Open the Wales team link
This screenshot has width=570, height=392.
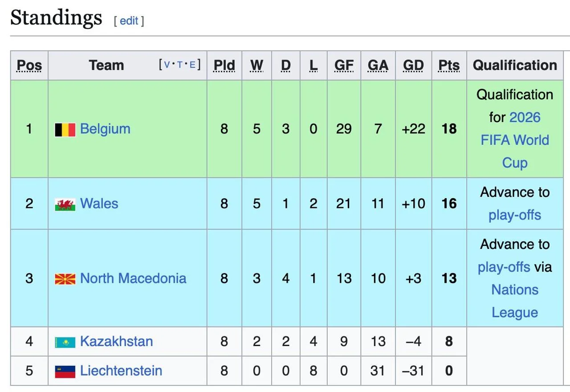click(x=99, y=204)
